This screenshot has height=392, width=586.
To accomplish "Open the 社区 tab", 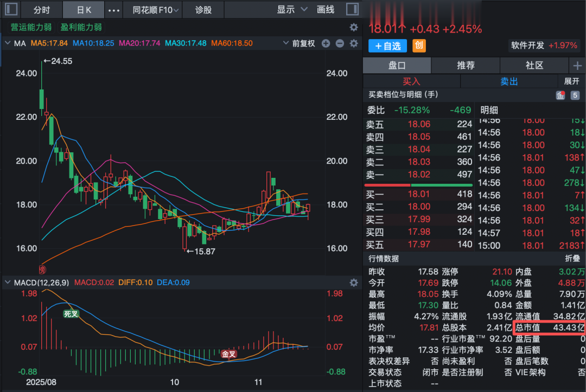I will tap(534, 65).
